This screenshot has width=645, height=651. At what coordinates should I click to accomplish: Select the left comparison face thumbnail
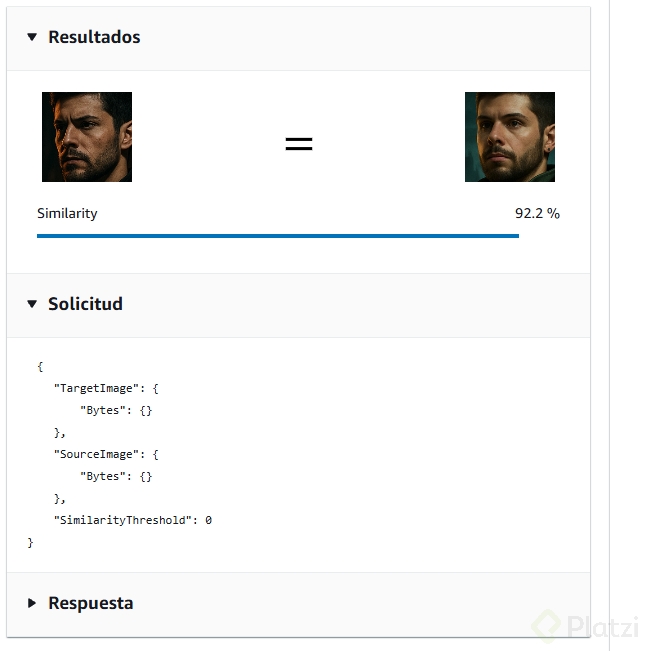click(x=87, y=137)
